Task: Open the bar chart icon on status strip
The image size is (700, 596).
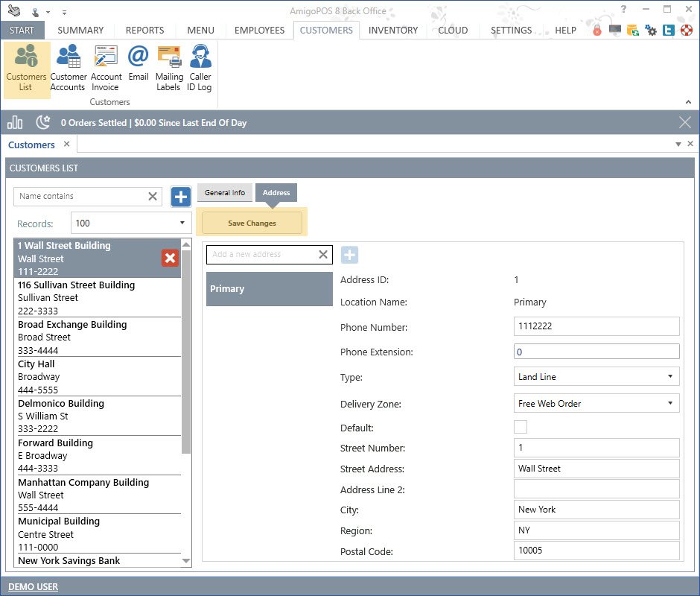Action: (x=15, y=122)
